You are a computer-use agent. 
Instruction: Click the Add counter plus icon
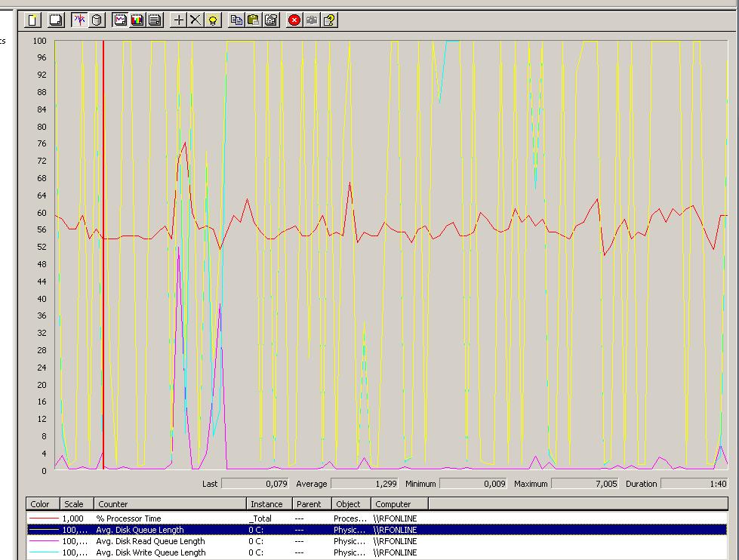click(x=179, y=20)
